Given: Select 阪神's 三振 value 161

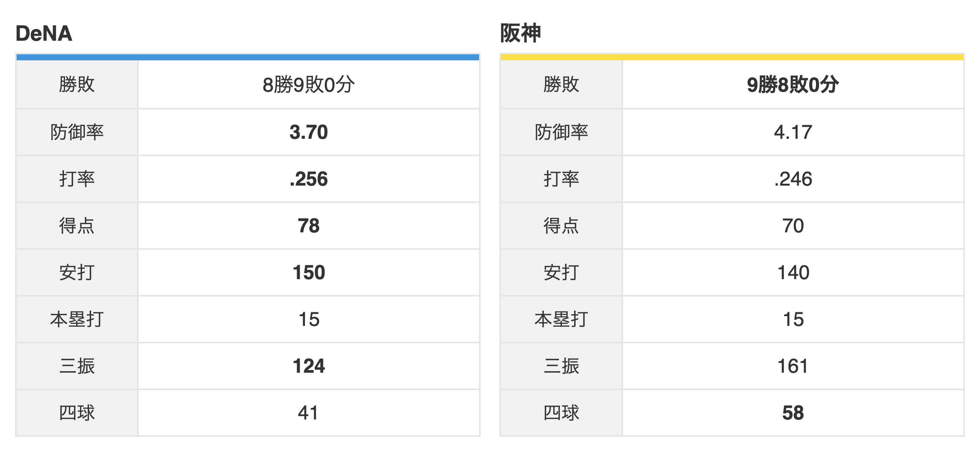Looking at the screenshot, I should [793, 366].
